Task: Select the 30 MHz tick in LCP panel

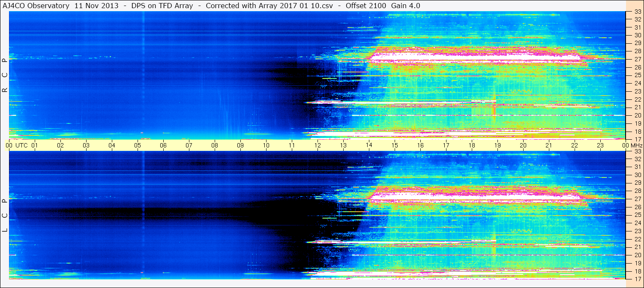Action: point(637,175)
